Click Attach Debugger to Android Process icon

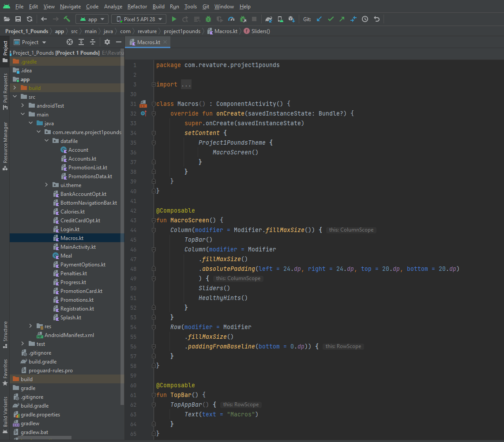click(243, 19)
